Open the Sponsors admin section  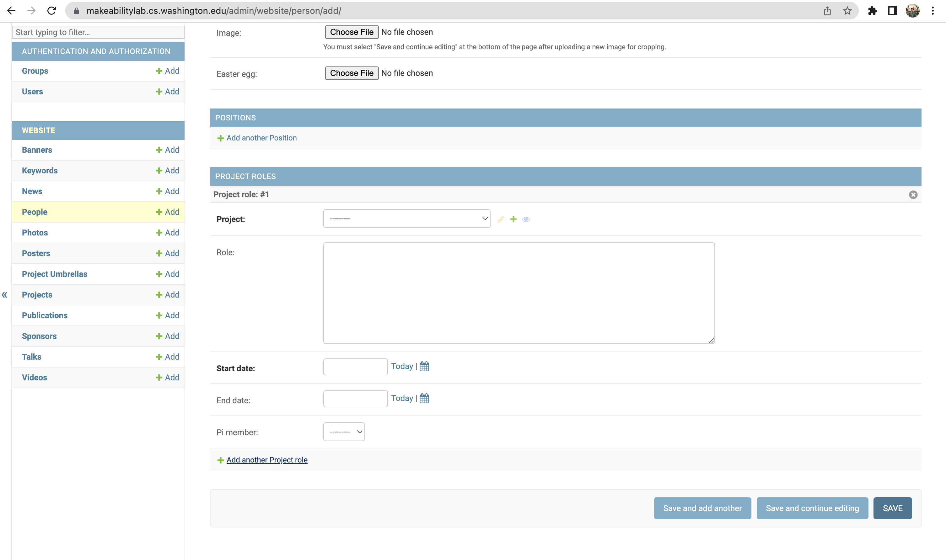(39, 336)
